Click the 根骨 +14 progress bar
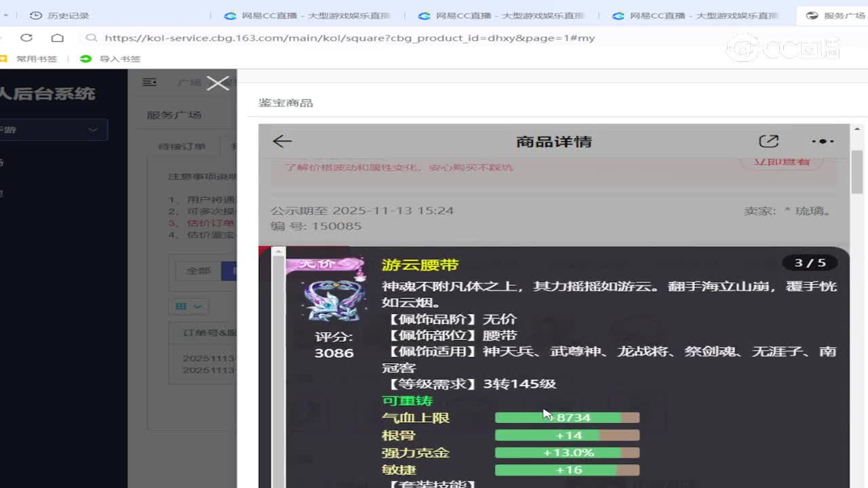The height and width of the screenshot is (488, 868). click(567, 435)
